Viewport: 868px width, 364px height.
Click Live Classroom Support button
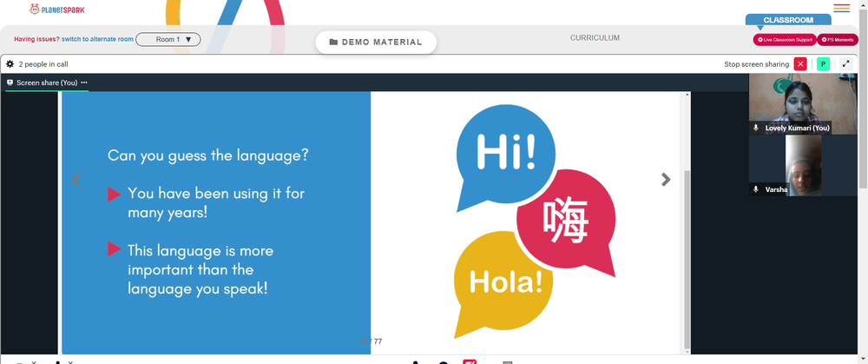(x=785, y=40)
